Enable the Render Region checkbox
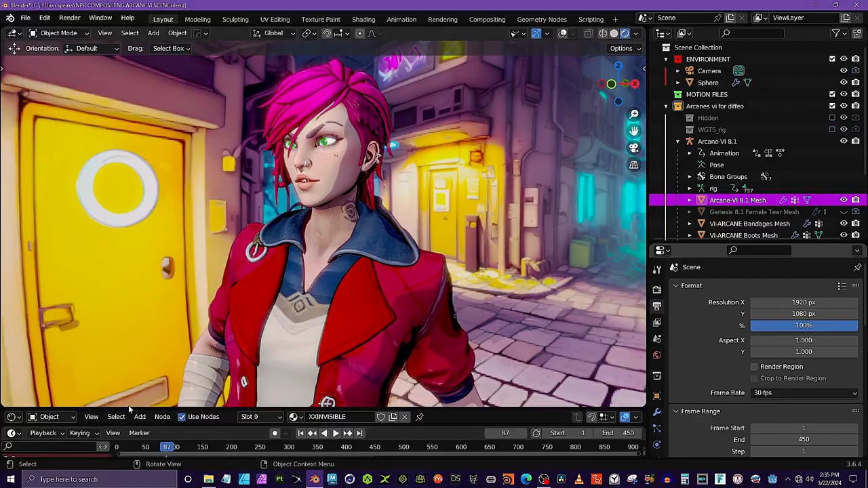 pyautogui.click(x=754, y=367)
